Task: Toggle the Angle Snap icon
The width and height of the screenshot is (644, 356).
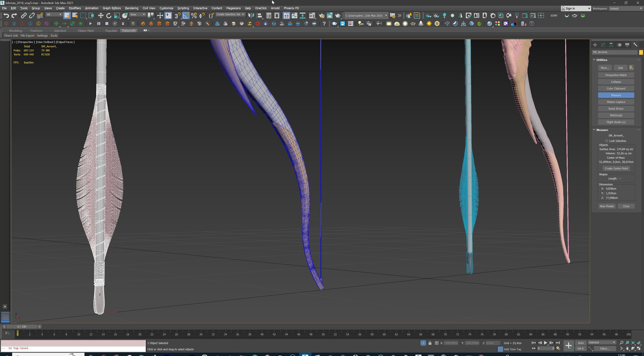Action: [186, 15]
